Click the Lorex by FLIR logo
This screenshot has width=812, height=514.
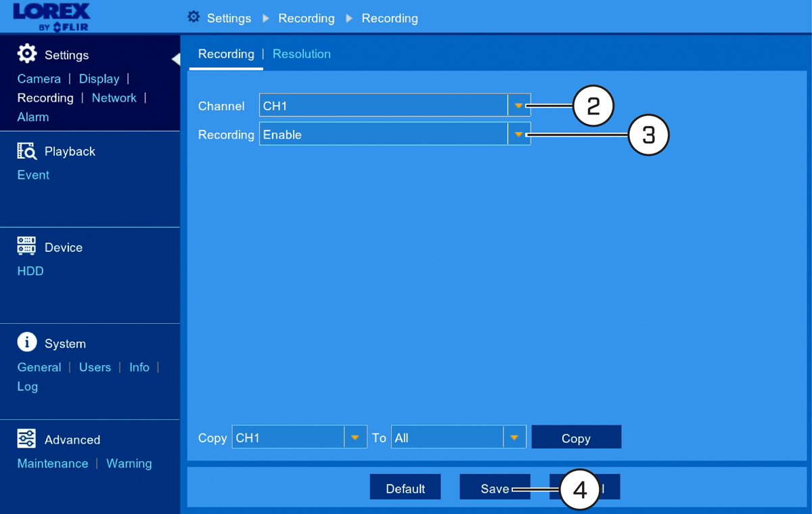tap(51, 17)
